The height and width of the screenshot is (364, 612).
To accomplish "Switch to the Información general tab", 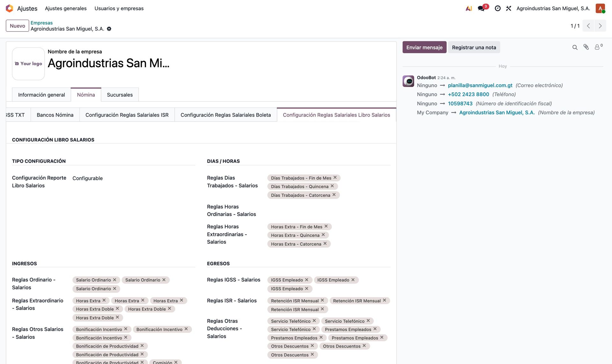I will tap(41, 95).
